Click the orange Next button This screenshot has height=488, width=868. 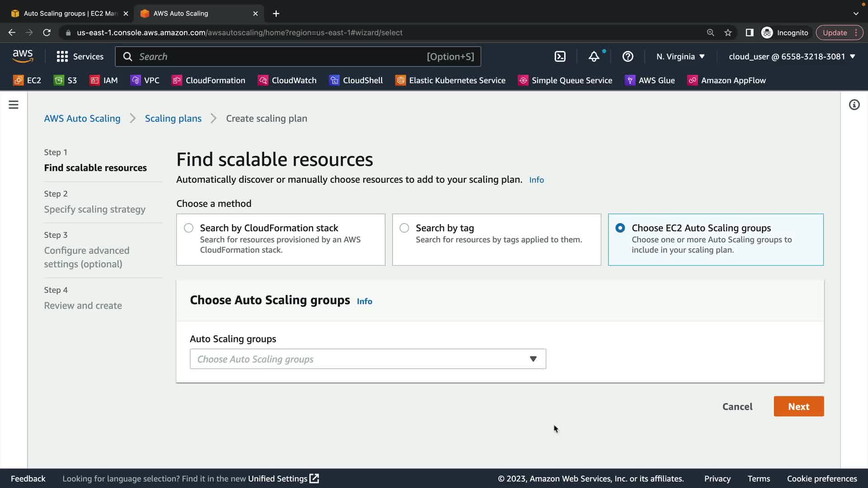798,406
